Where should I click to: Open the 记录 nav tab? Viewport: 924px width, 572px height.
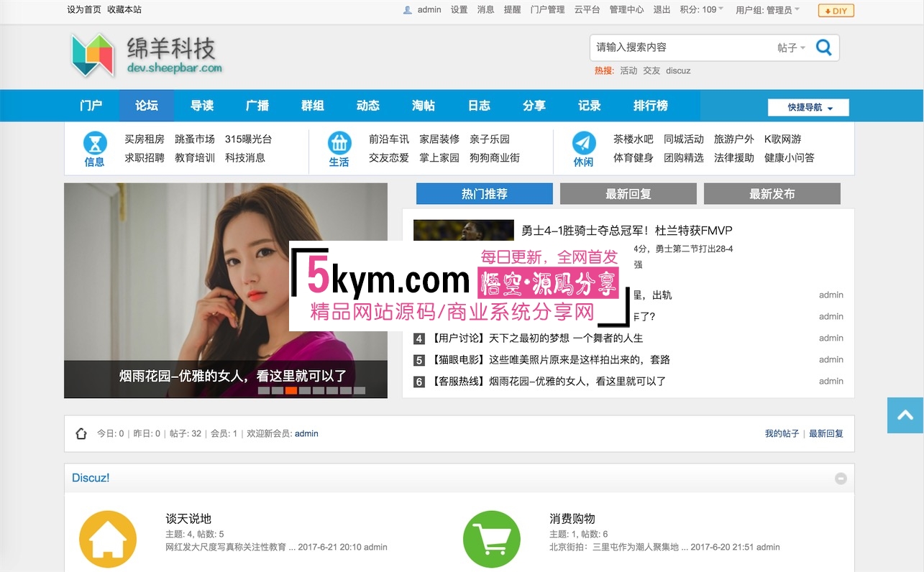click(x=590, y=106)
